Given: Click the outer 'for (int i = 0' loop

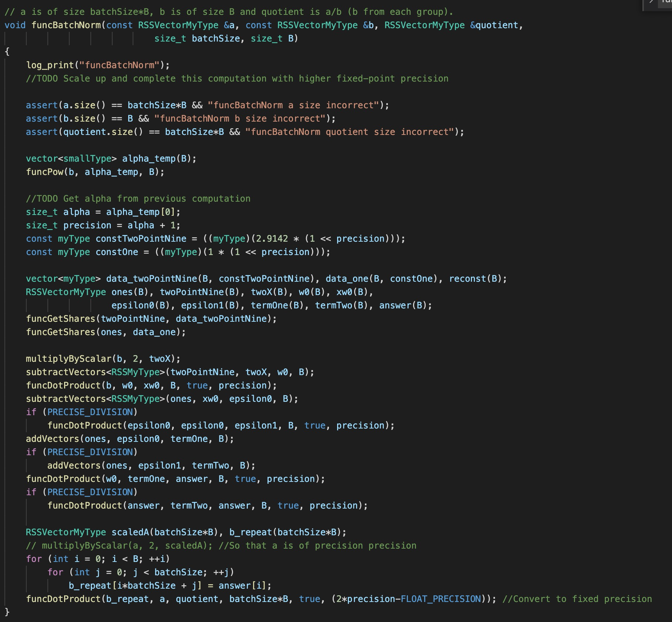Looking at the screenshot, I should [98, 559].
